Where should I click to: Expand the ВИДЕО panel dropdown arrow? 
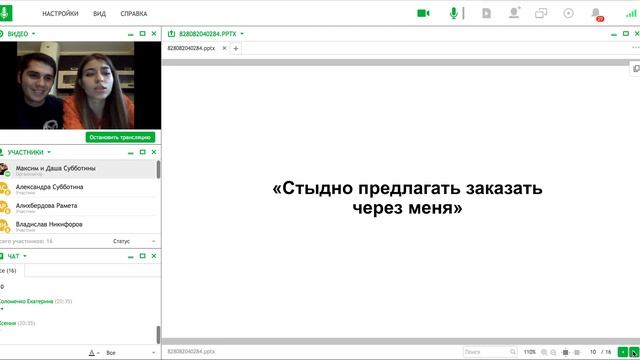pos(33,34)
